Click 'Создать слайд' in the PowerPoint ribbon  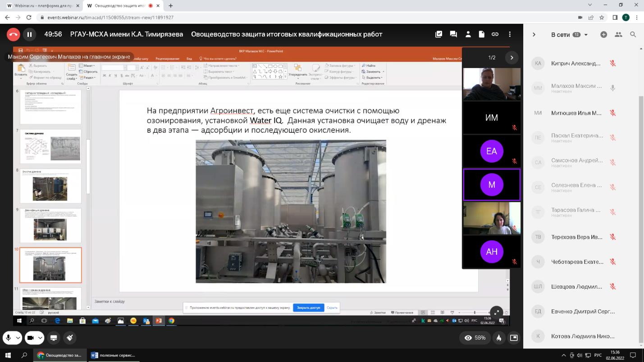[71, 71]
